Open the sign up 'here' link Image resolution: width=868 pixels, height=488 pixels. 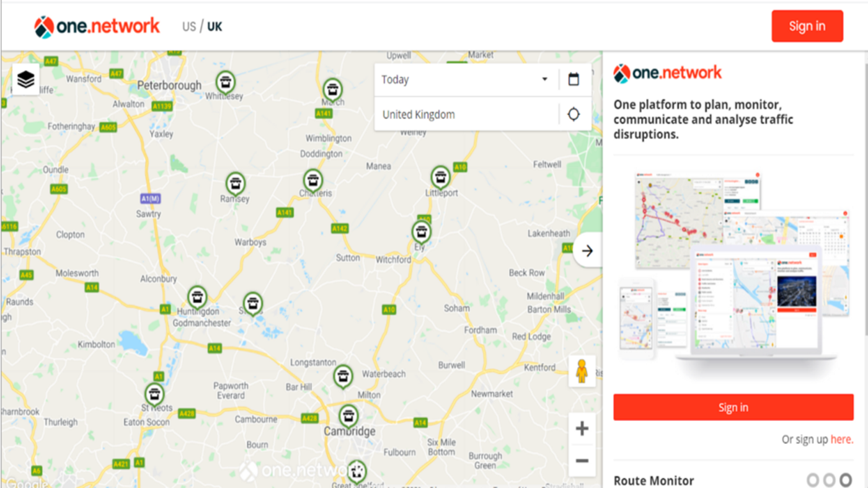click(841, 439)
